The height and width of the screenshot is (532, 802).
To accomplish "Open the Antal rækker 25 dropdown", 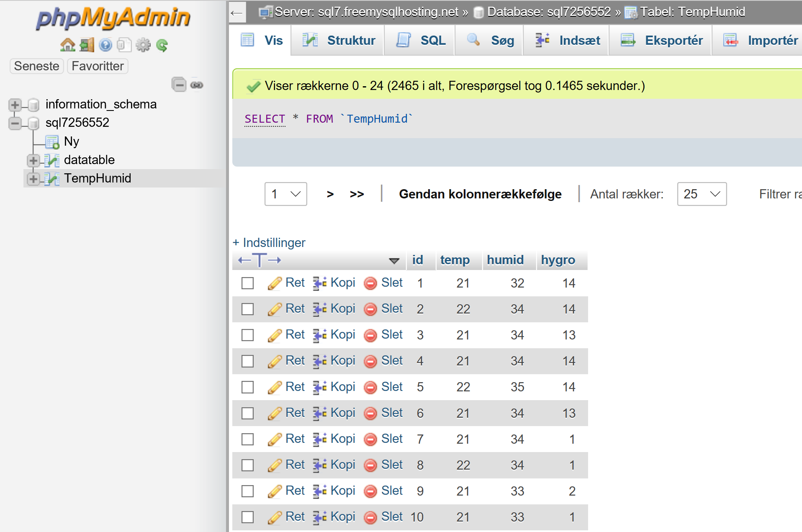I will [x=702, y=194].
